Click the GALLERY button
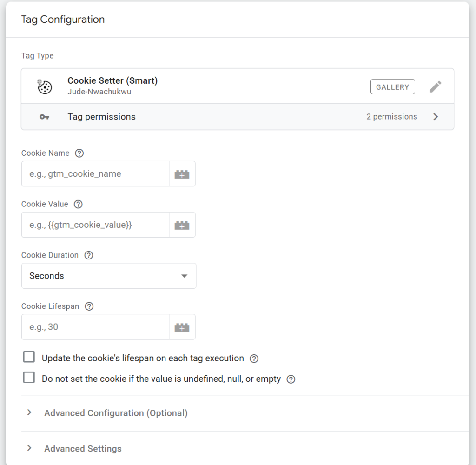476x465 pixels. [x=392, y=87]
